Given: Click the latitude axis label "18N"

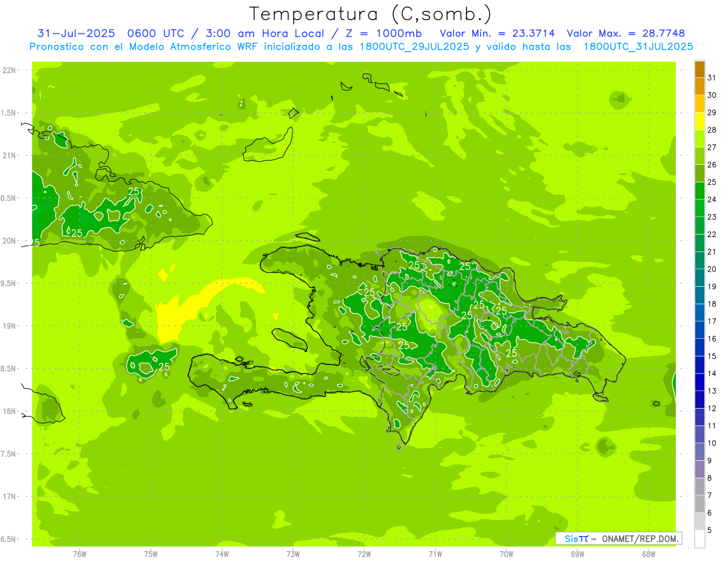Looking at the screenshot, I should (x=9, y=411).
